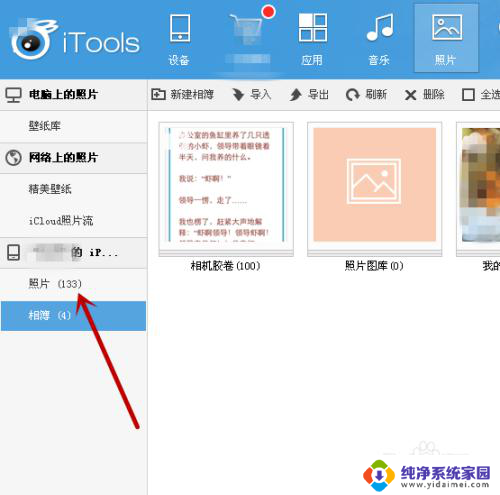The height and width of the screenshot is (495, 500).
Task: Click the photos picture icon in top bar
Action: (x=447, y=27)
